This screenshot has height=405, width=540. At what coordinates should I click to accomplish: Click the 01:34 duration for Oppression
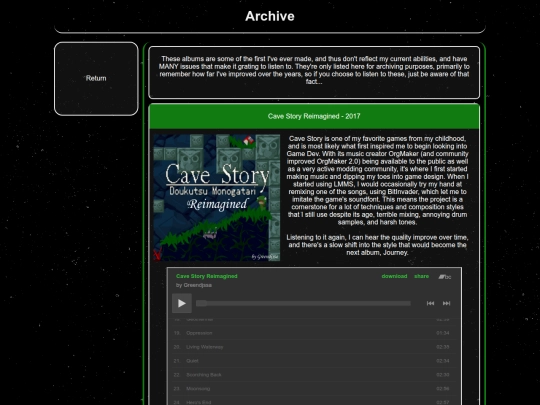point(443,333)
